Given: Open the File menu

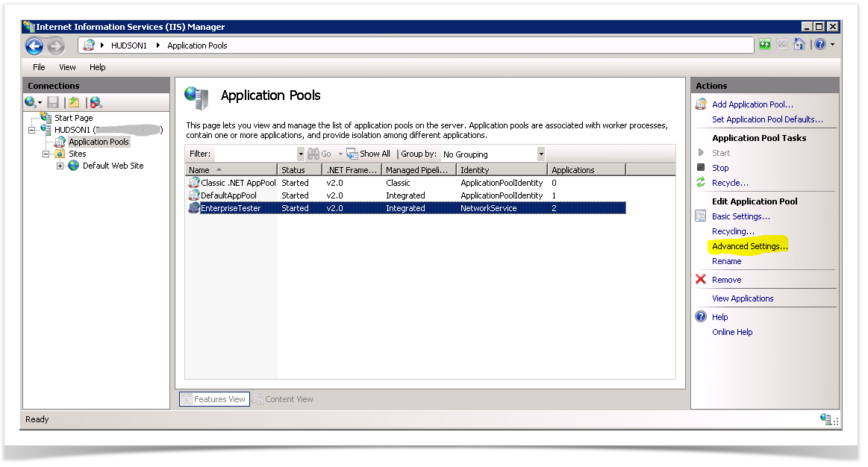Looking at the screenshot, I should pos(39,67).
